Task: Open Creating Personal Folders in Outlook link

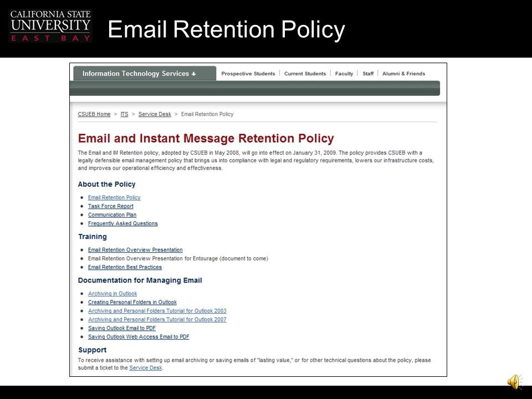Action: pos(132,303)
